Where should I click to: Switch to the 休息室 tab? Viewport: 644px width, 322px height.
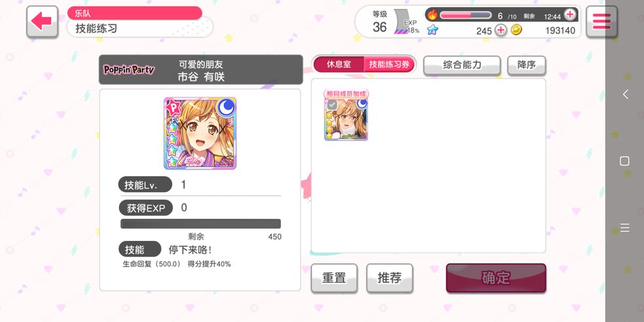pyautogui.click(x=339, y=65)
